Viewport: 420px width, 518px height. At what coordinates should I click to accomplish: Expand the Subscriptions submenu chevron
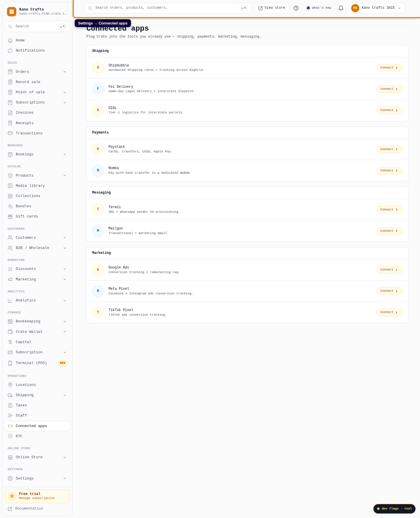click(65, 103)
